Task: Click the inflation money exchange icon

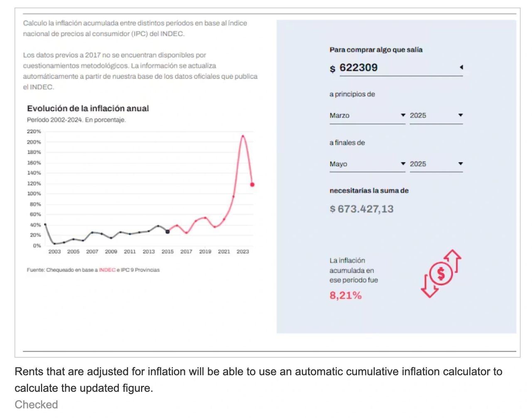Action: pos(441,273)
